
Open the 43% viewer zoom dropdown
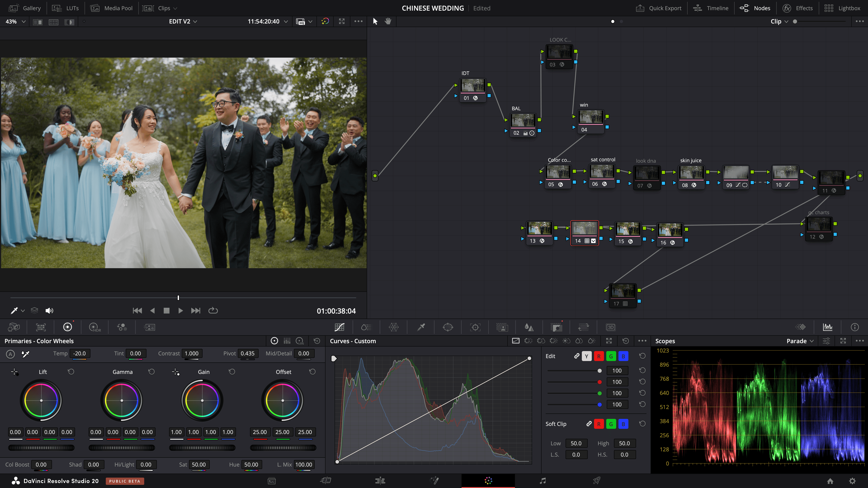pos(15,21)
